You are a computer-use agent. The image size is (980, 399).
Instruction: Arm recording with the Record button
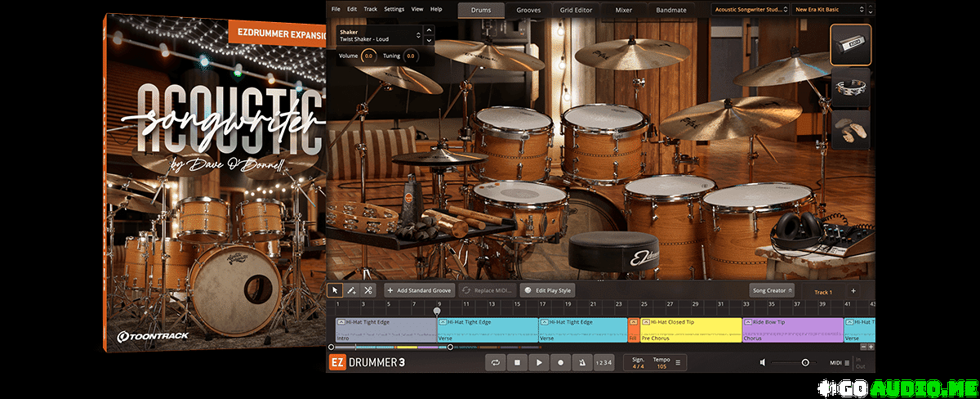coord(560,362)
